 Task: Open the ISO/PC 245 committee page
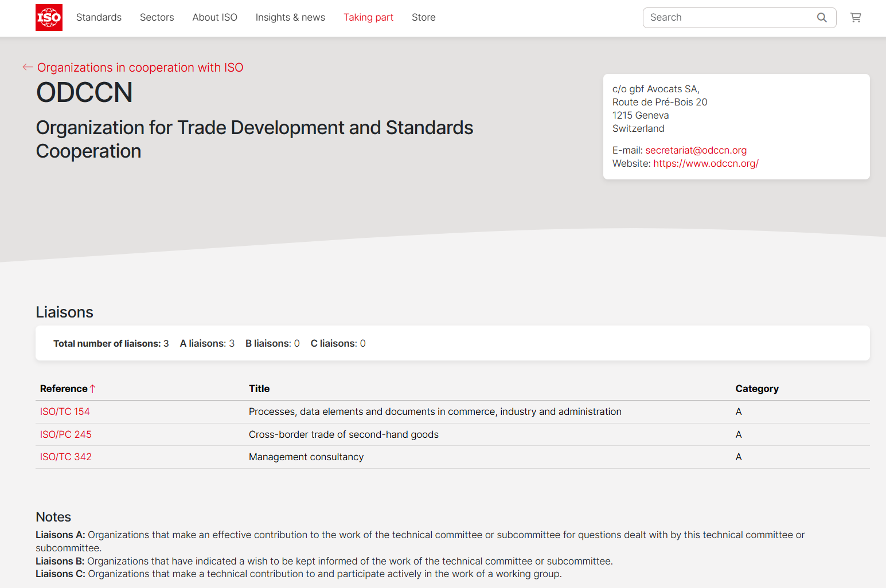[x=65, y=434]
